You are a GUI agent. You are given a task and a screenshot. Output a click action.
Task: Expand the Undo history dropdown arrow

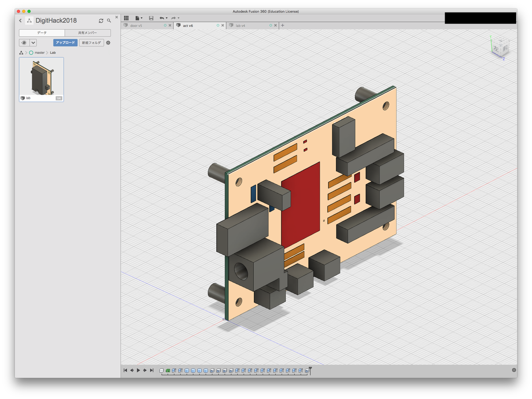point(167,18)
